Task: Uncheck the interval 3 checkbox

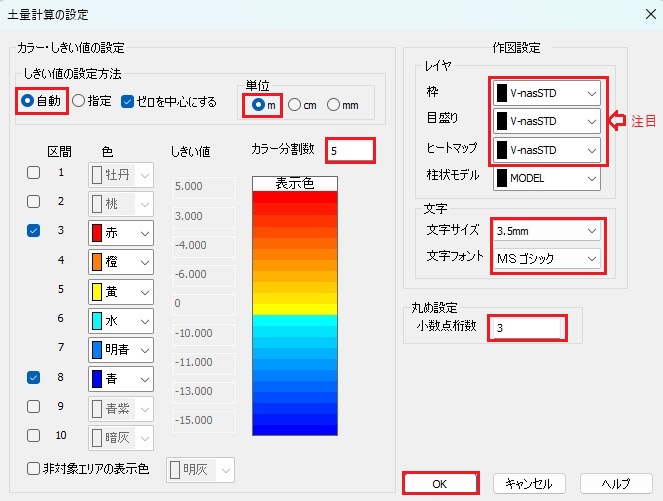Action: point(33,231)
